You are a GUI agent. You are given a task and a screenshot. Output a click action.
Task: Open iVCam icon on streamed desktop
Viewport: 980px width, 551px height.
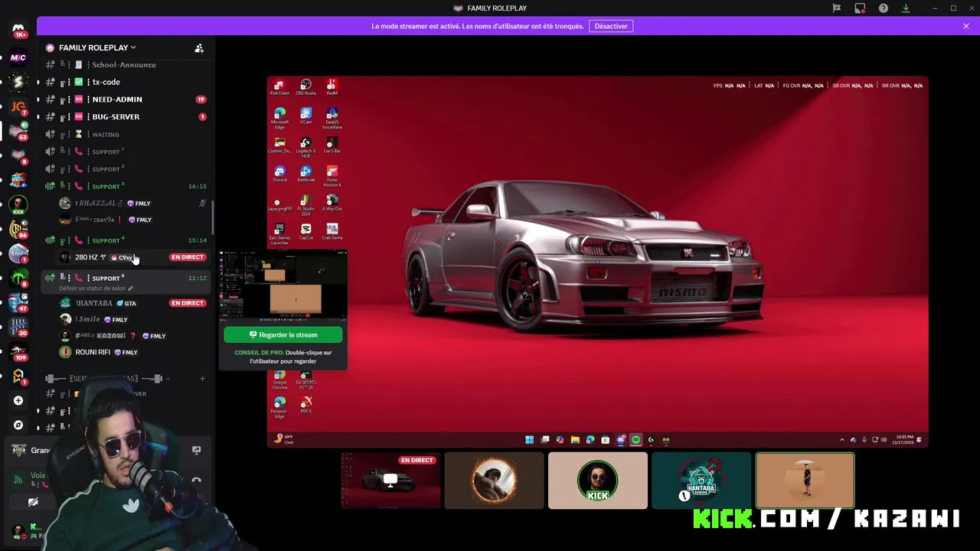(x=305, y=116)
